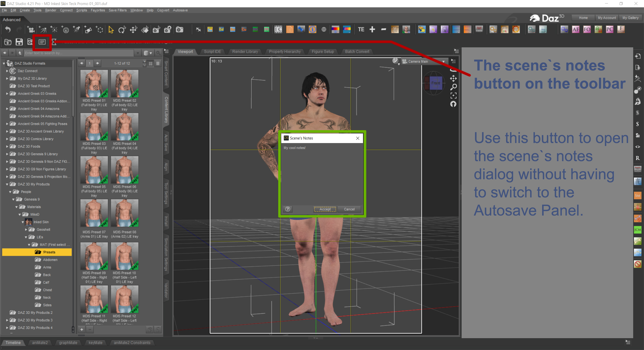Click the PC pink toolbar icon
The image size is (644, 350).
pos(610,29)
